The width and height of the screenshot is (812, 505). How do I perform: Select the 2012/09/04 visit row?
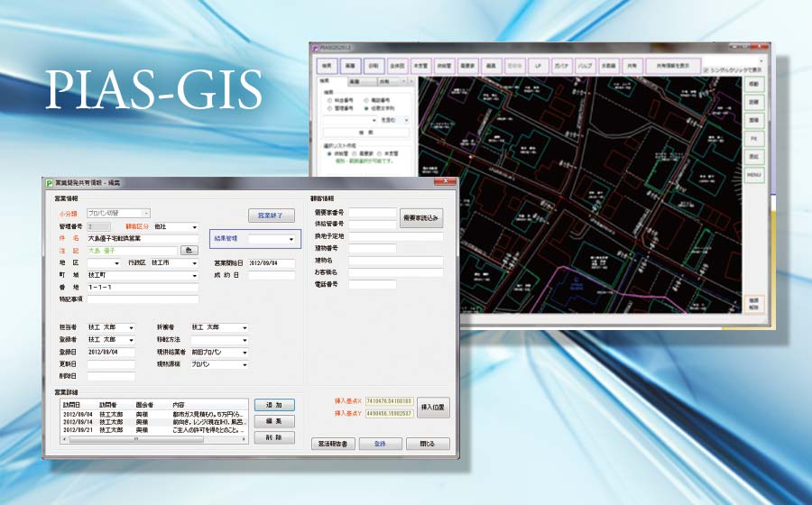(154, 415)
